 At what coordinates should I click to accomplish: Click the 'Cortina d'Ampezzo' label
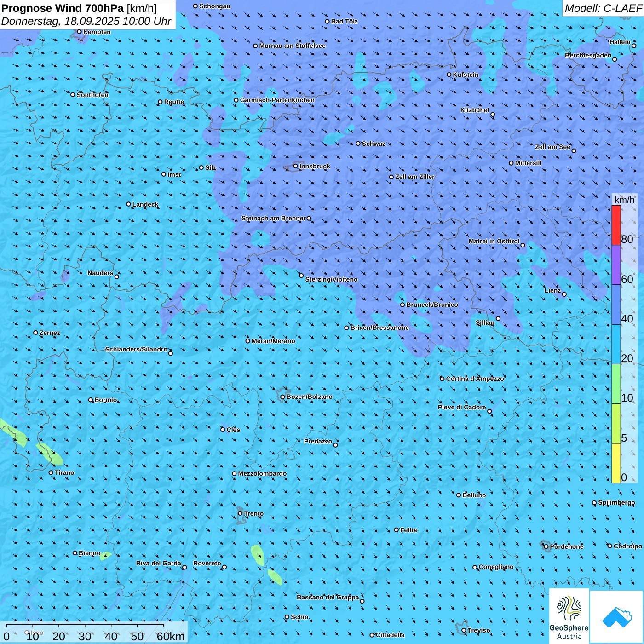point(475,379)
